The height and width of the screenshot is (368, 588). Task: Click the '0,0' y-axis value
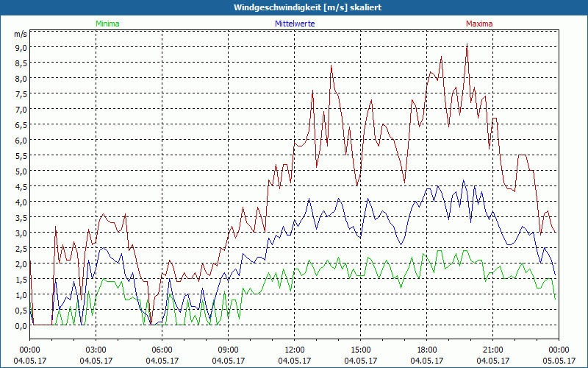tap(21, 326)
